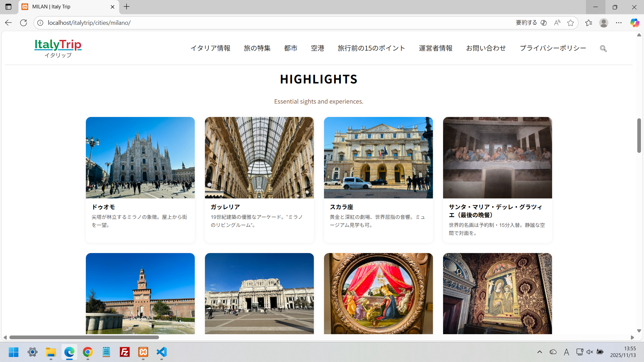
Task: Open the tab actions menu icon
Action: [8, 7]
